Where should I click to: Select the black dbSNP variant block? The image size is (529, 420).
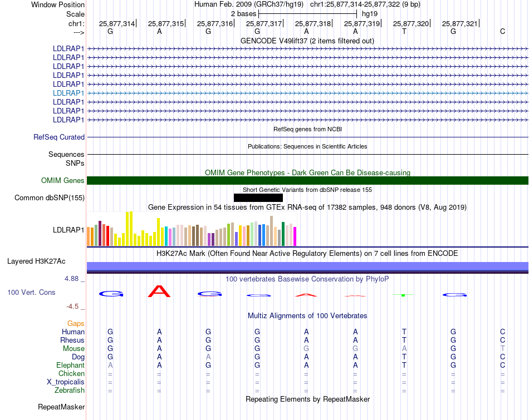(x=258, y=197)
